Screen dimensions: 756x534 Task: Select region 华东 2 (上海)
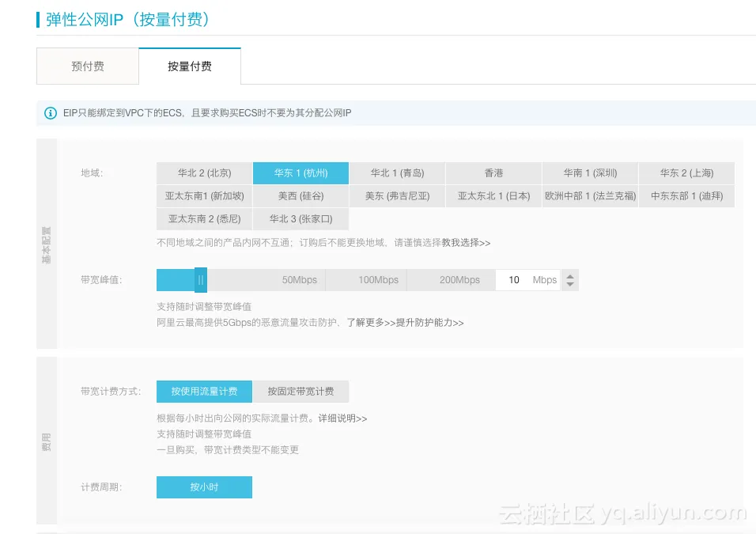[x=686, y=173]
